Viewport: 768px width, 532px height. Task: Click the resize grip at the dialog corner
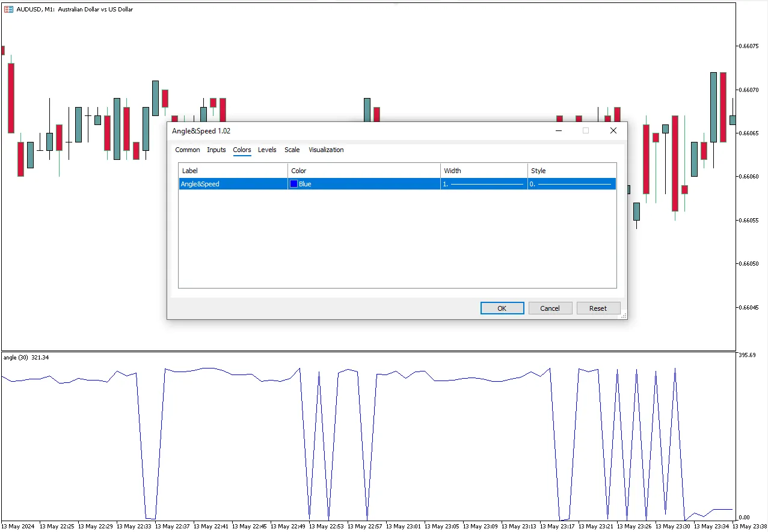tap(623, 315)
